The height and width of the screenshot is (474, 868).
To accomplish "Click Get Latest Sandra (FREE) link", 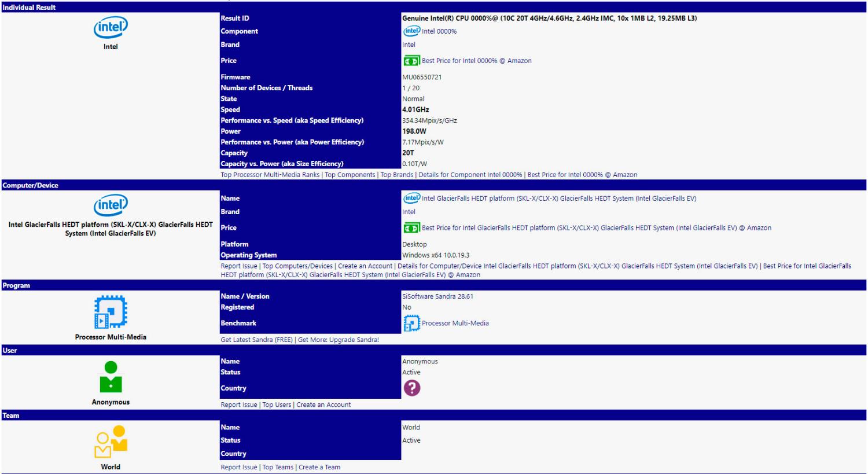I will [256, 340].
